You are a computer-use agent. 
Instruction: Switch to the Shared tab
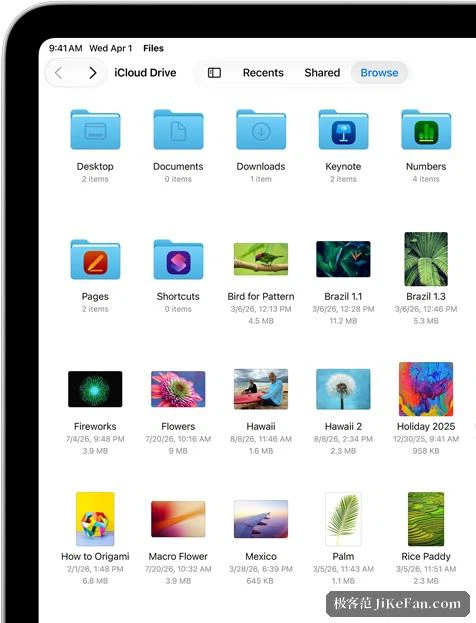click(322, 73)
